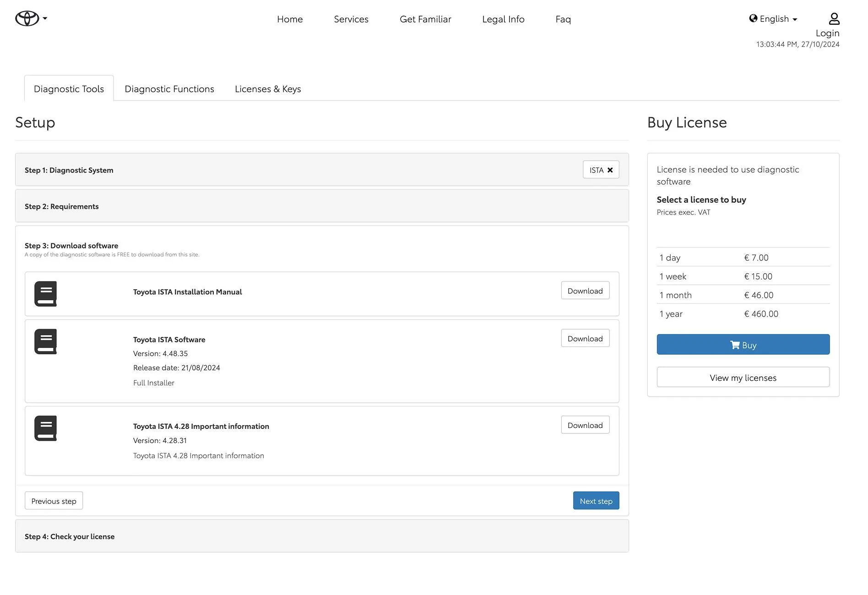Open the Services menu

[x=351, y=19]
